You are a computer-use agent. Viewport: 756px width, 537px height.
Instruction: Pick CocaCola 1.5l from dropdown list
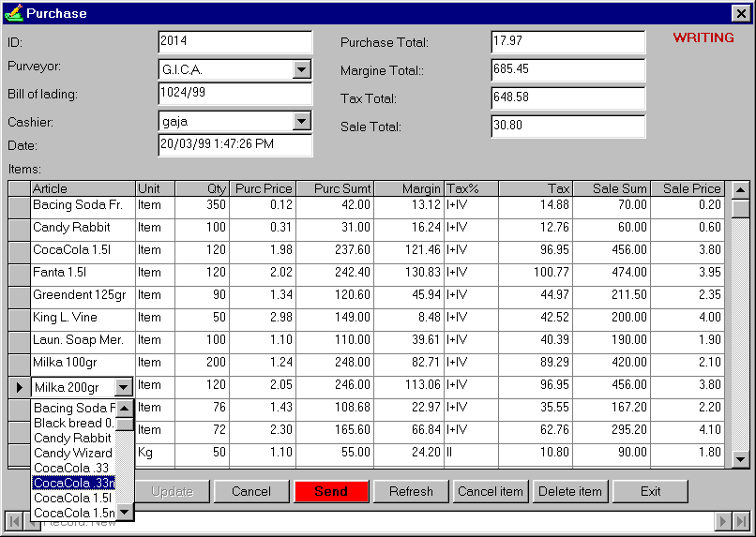74,498
